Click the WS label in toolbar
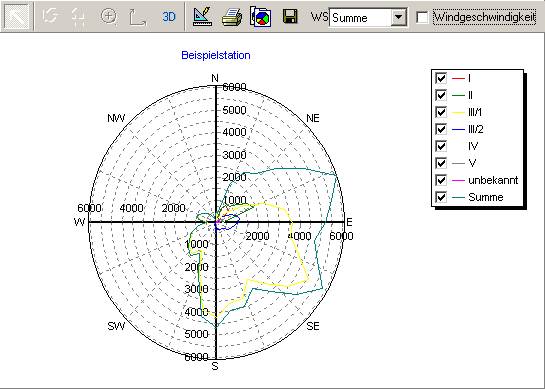 (x=319, y=17)
